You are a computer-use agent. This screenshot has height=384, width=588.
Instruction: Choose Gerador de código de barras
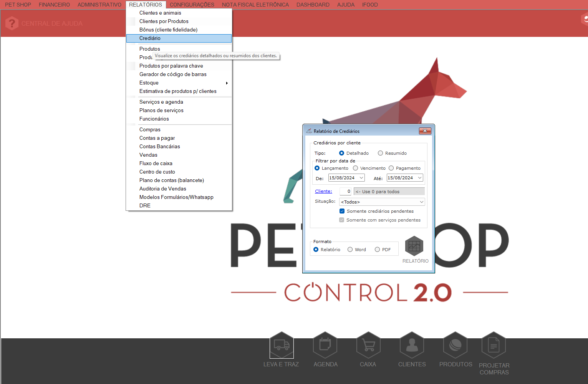179,74
